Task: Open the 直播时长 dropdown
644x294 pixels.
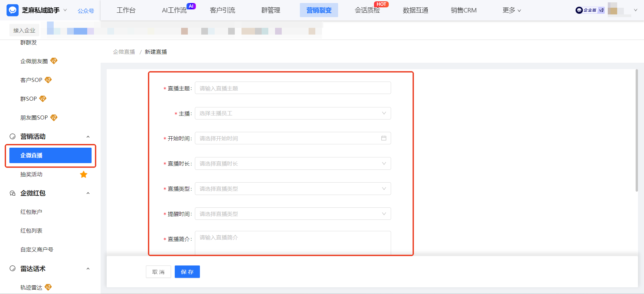Action: (293, 163)
